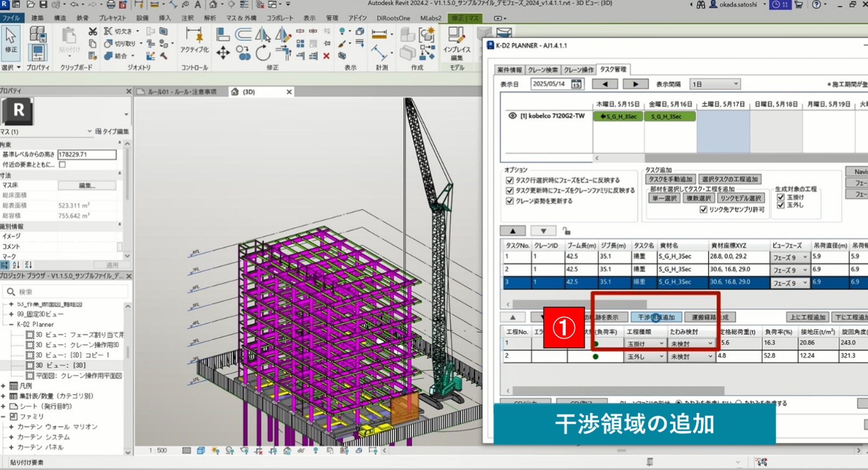Viewport: 868px width, 470px height.
Task: Click the 複数選択 button
Action: click(699, 198)
